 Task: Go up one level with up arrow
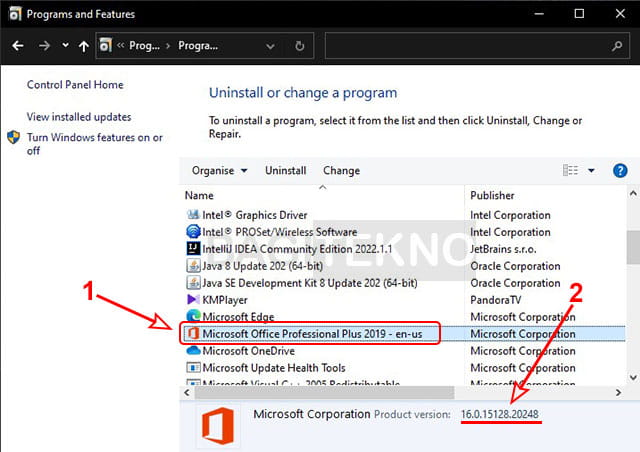click(84, 46)
